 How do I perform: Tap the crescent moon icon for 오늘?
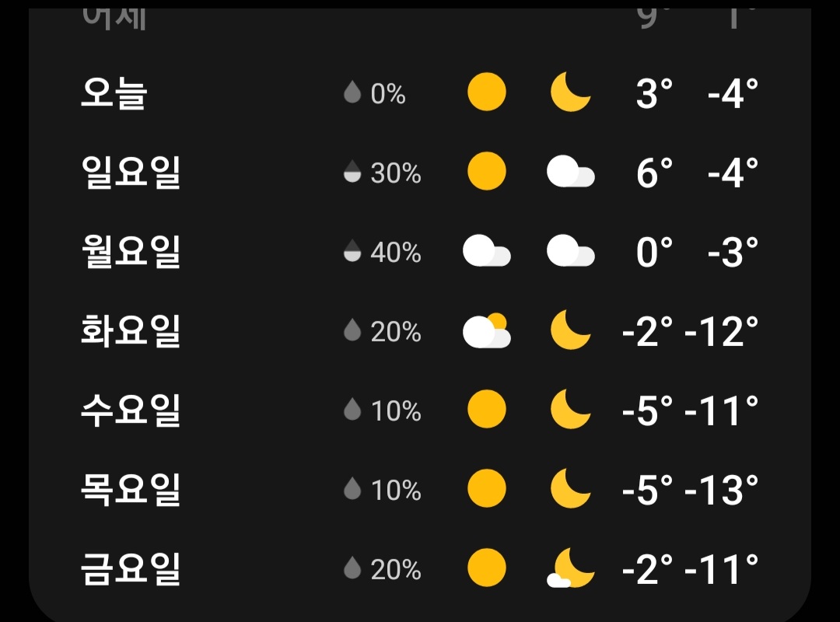tap(570, 93)
